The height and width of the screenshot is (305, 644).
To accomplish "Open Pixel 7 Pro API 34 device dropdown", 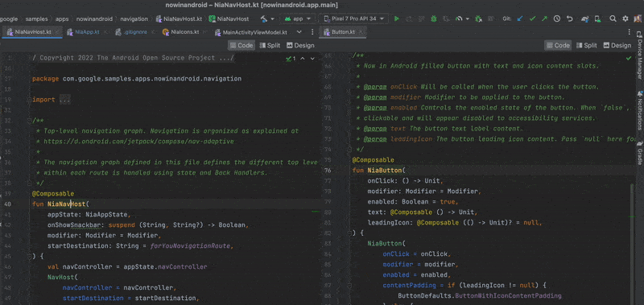I will pyautogui.click(x=354, y=19).
